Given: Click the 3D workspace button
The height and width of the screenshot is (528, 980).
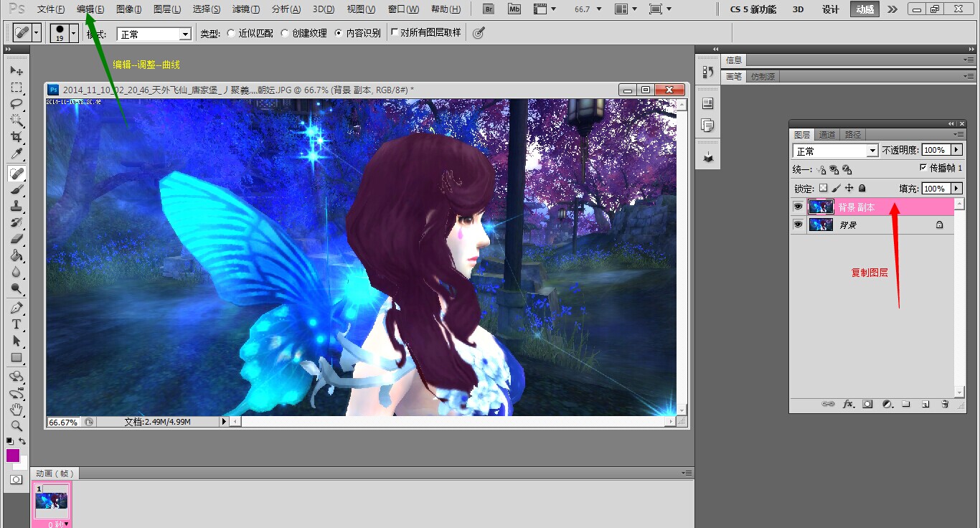Looking at the screenshot, I should click(798, 9).
